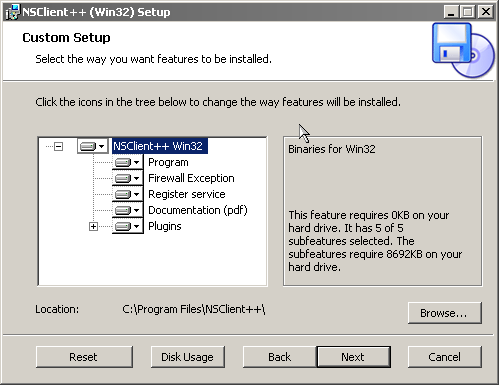
Task: Select the NSClient++ Win32 tree item
Action: pyautogui.click(x=160, y=146)
